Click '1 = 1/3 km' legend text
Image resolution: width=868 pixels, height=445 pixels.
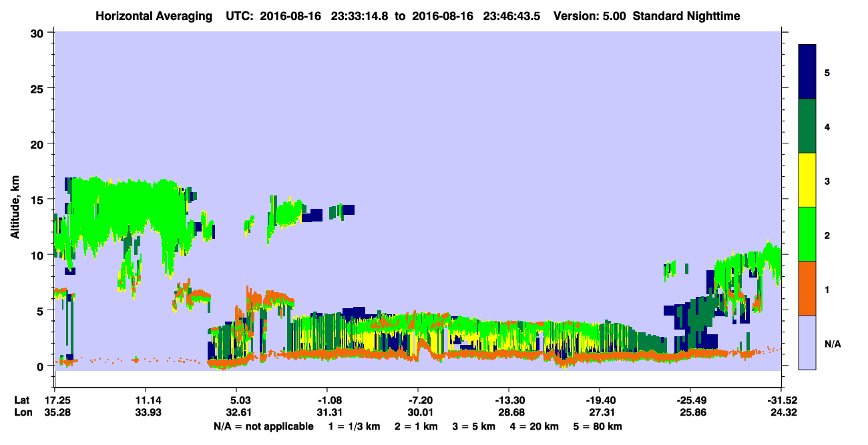pos(353,426)
